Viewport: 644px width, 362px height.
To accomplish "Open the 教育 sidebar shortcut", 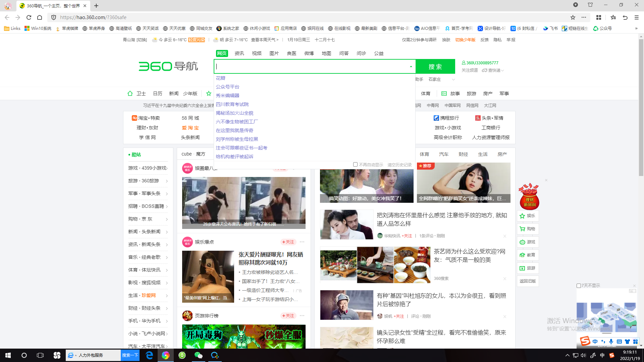I will pyautogui.click(x=528, y=255).
